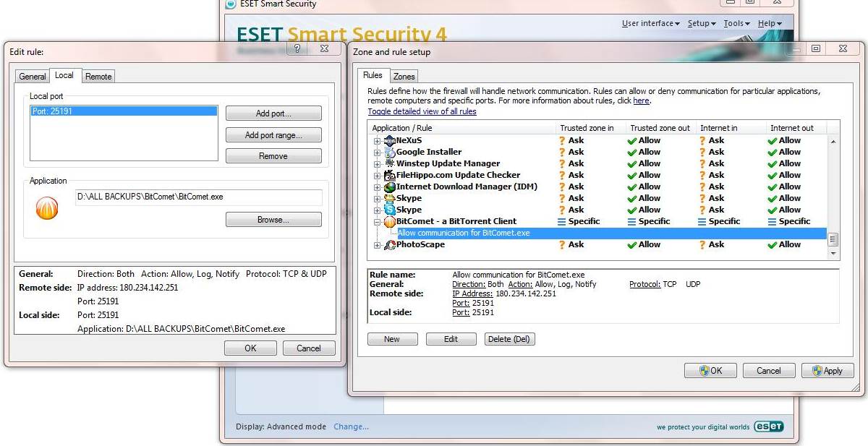The width and height of the screenshot is (868, 446).
Task: Expand the Google Installer tree node
Action: tap(377, 153)
